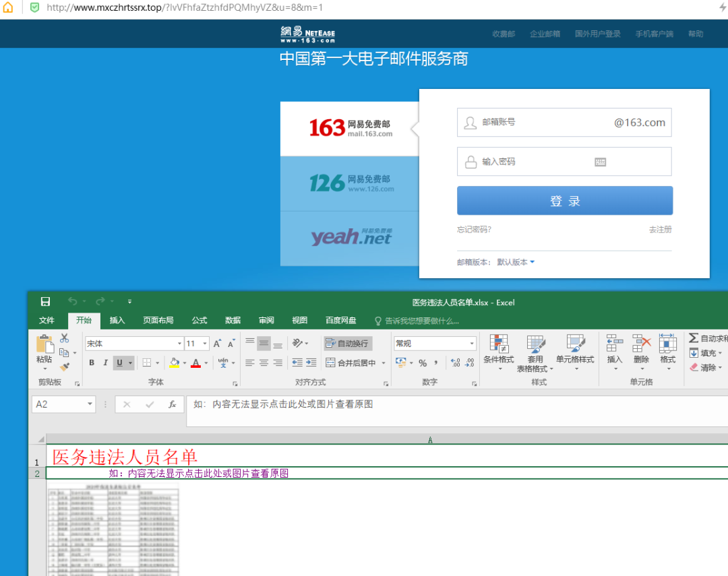
Task: Click the 忘记密码? link
Action: (474, 229)
